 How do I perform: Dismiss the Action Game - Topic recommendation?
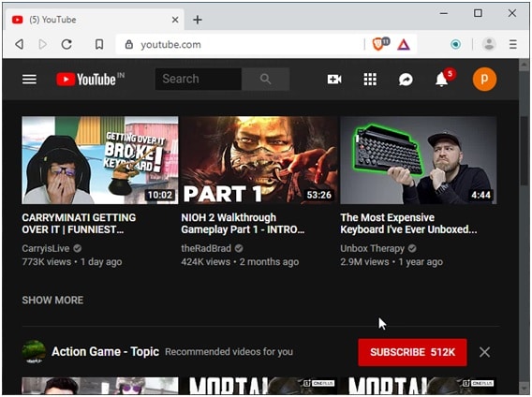point(484,352)
